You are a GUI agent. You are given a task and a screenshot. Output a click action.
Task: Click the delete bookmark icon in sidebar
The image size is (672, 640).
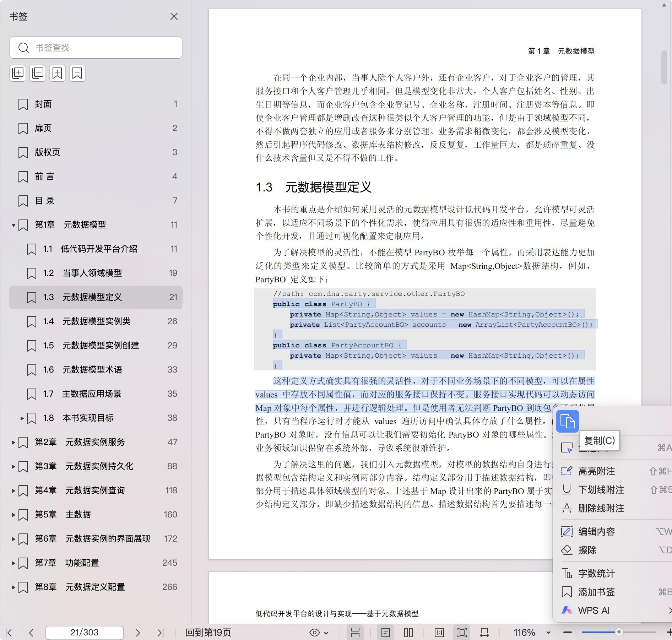[x=77, y=73]
